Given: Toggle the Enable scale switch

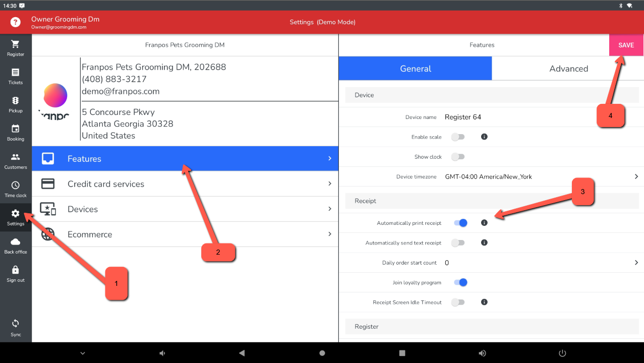Looking at the screenshot, I should coord(458,137).
